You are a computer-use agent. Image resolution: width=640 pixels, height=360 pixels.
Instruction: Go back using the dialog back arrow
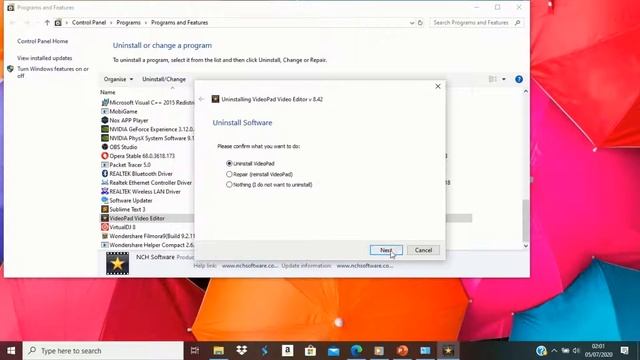(201, 99)
